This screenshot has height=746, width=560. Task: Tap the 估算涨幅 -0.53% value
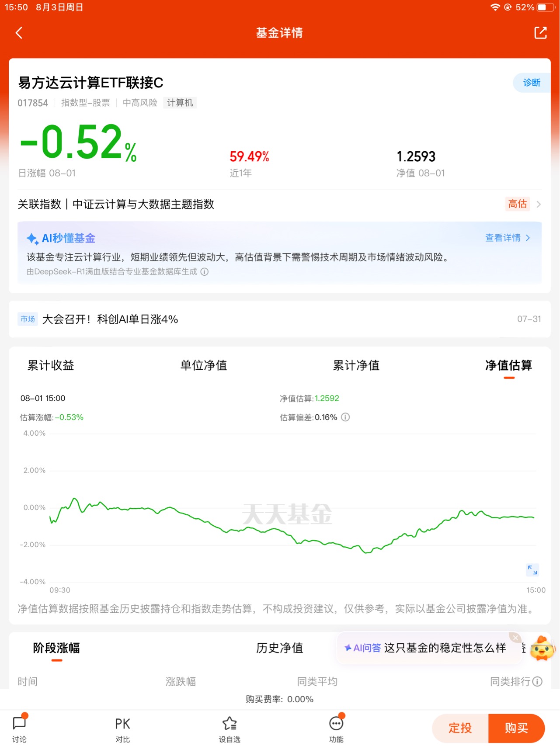52,417
